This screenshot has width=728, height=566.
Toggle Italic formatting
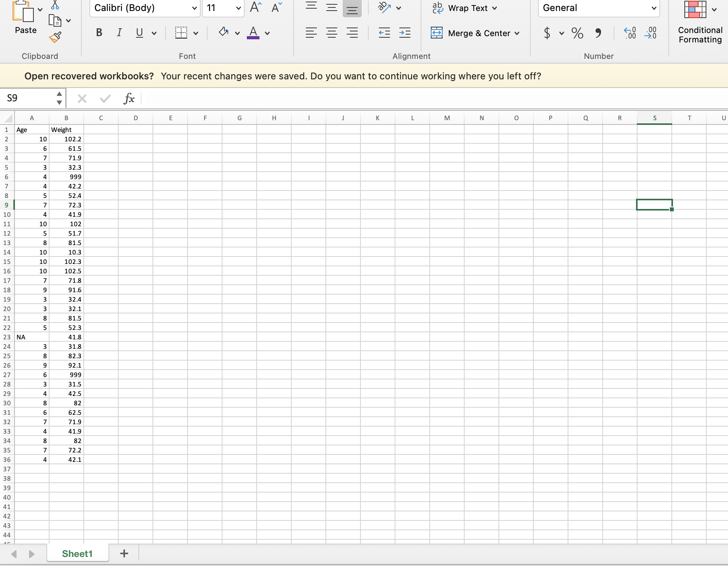coord(119,33)
